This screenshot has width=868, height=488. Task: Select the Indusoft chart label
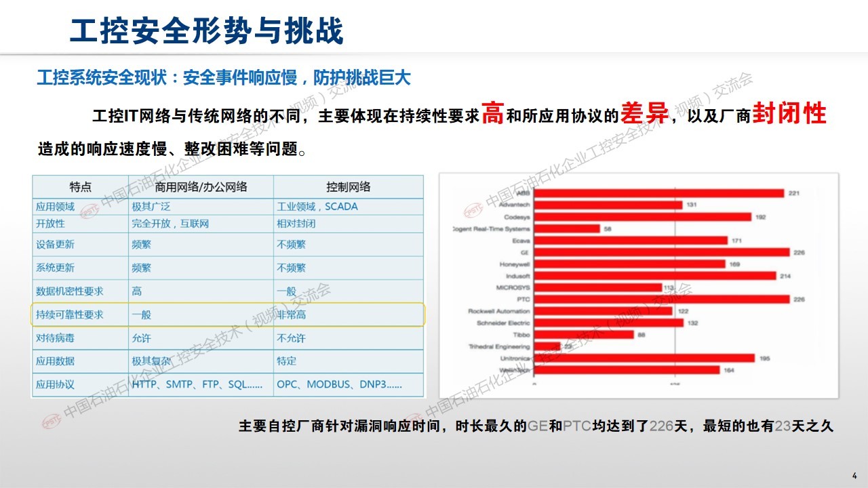(x=518, y=276)
